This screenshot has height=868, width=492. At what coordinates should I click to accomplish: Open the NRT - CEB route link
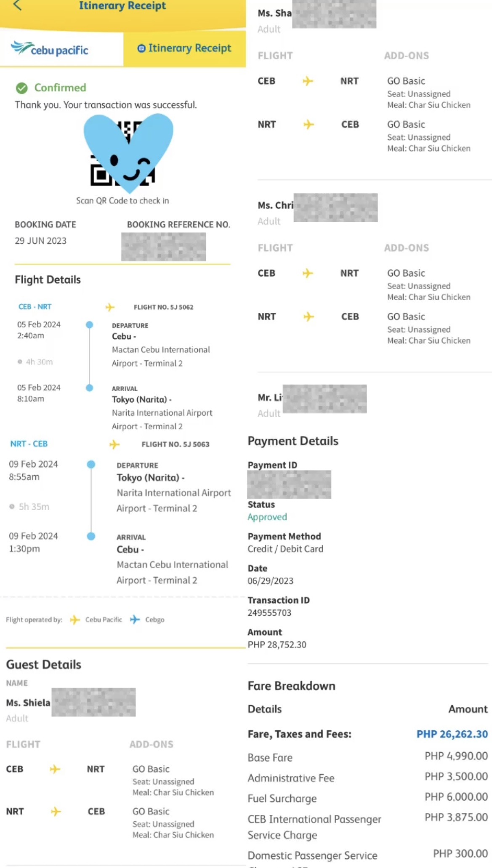click(x=29, y=444)
